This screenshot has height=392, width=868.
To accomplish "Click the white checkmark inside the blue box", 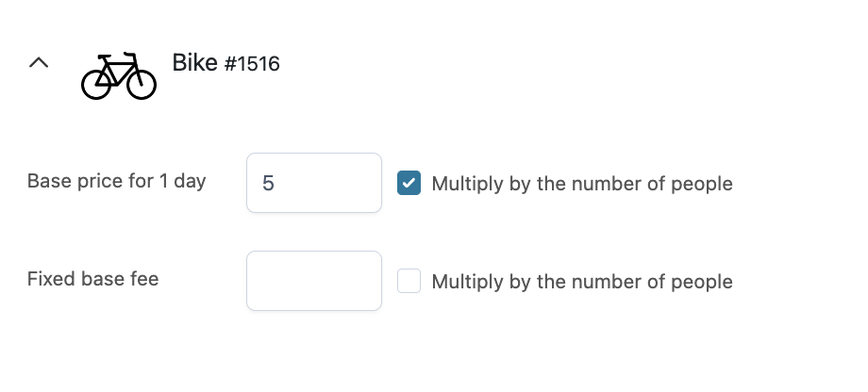I will click(409, 183).
